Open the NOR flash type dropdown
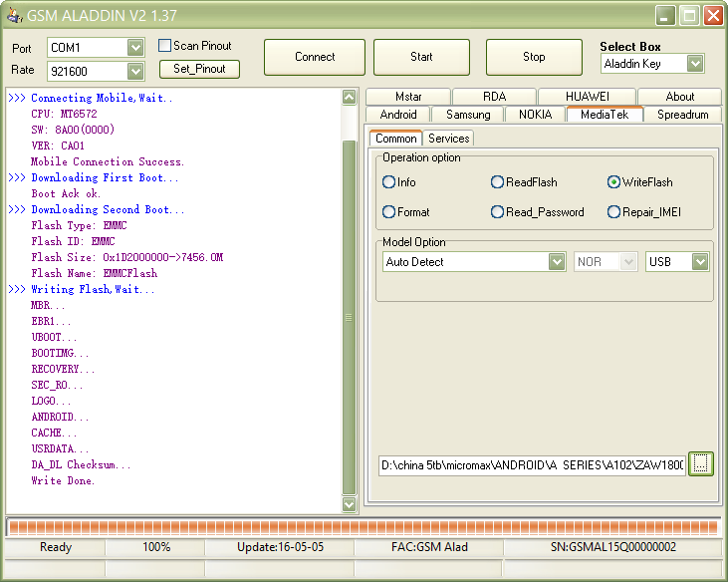Viewport: 728px width, 582px height. 628,262
